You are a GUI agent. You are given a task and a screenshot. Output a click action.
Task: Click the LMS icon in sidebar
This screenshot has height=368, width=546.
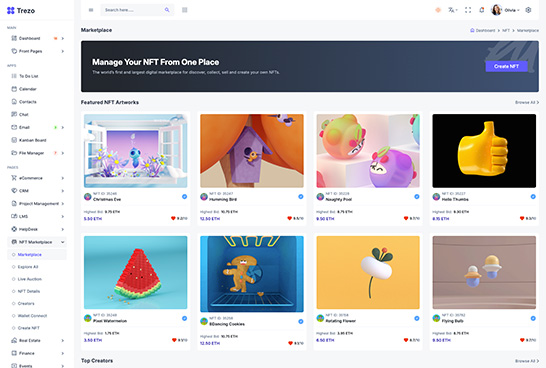pos(14,216)
